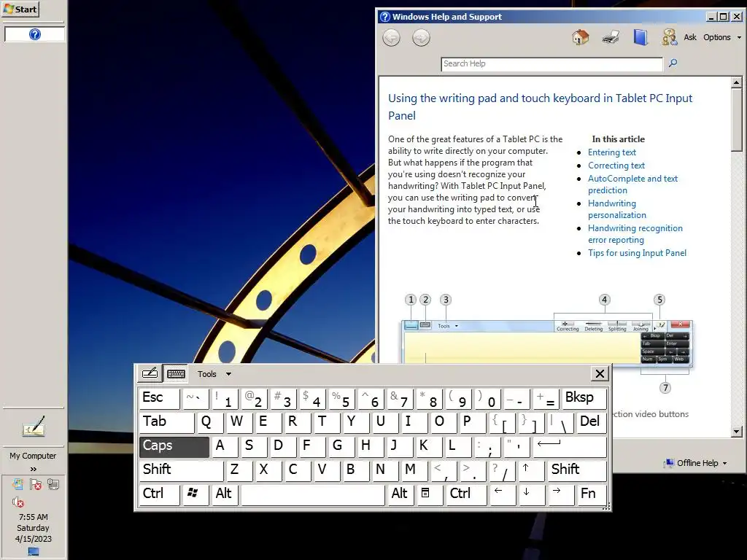Click the Ask people icon

pos(670,37)
